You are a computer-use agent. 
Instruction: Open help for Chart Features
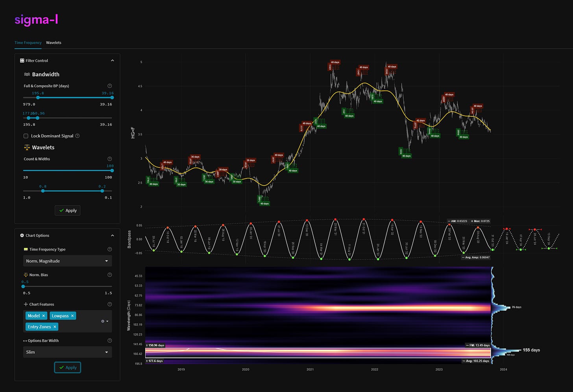(x=110, y=304)
